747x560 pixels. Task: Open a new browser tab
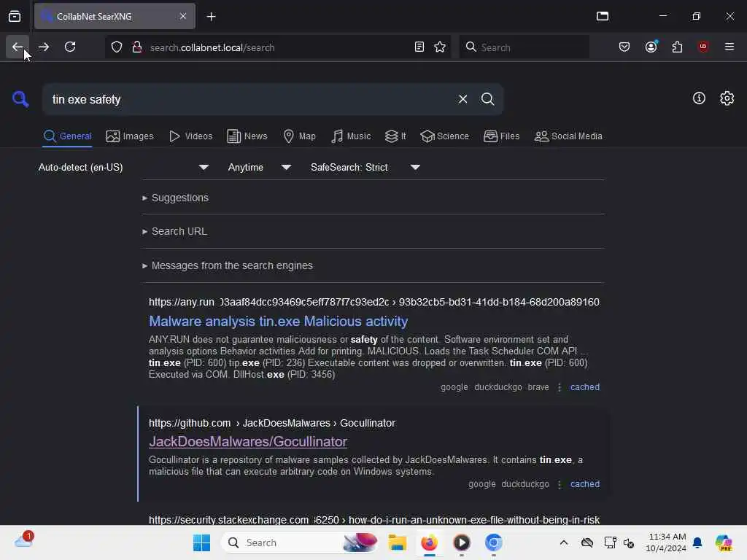pyautogui.click(x=211, y=17)
